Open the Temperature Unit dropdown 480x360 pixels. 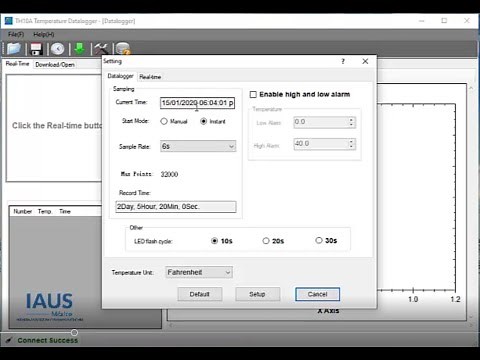[x=199, y=272]
